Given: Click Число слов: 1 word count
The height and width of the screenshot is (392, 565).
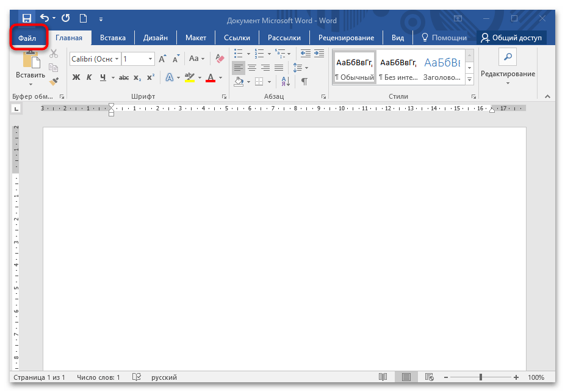Looking at the screenshot, I should 98,377.
